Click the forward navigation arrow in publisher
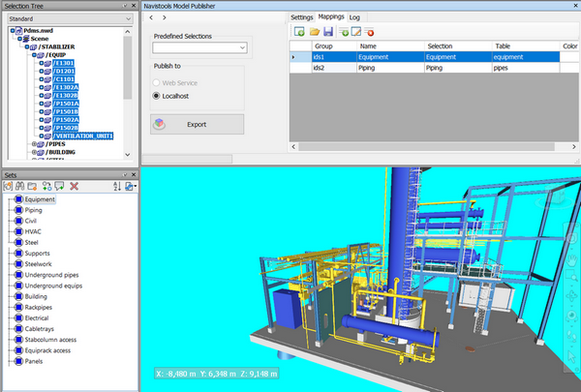 pos(165,18)
